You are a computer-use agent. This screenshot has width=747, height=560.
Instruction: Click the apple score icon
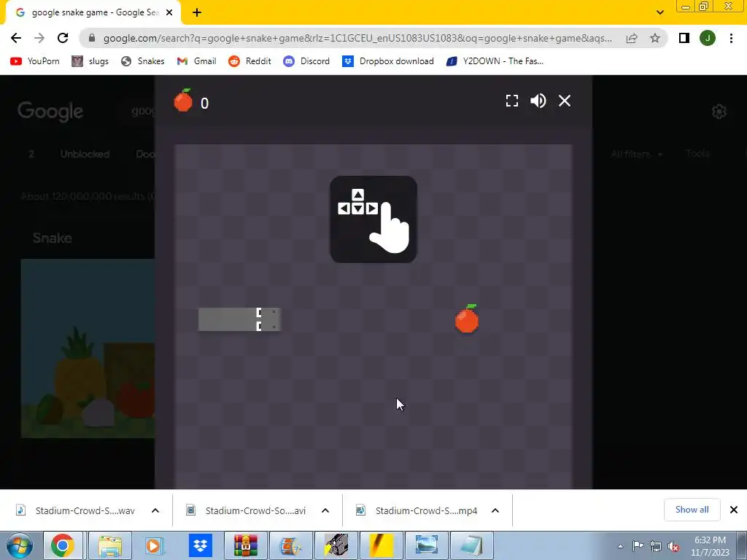tap(183, 101)
